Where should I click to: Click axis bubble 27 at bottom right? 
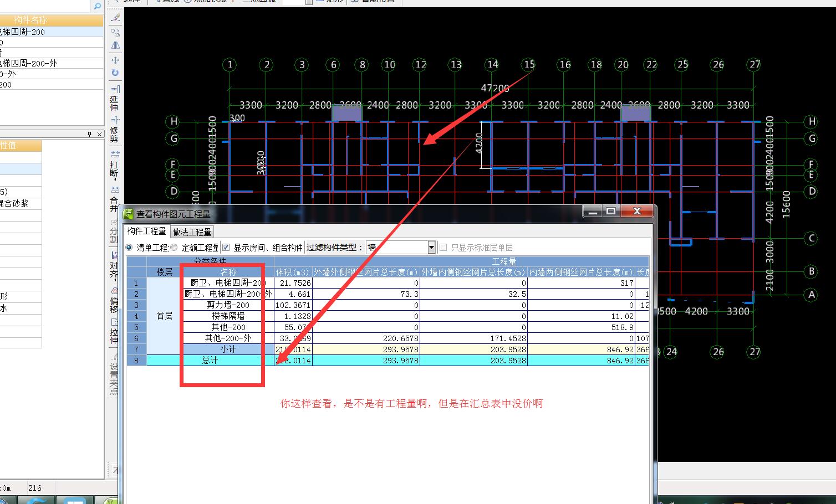[755, 351]
